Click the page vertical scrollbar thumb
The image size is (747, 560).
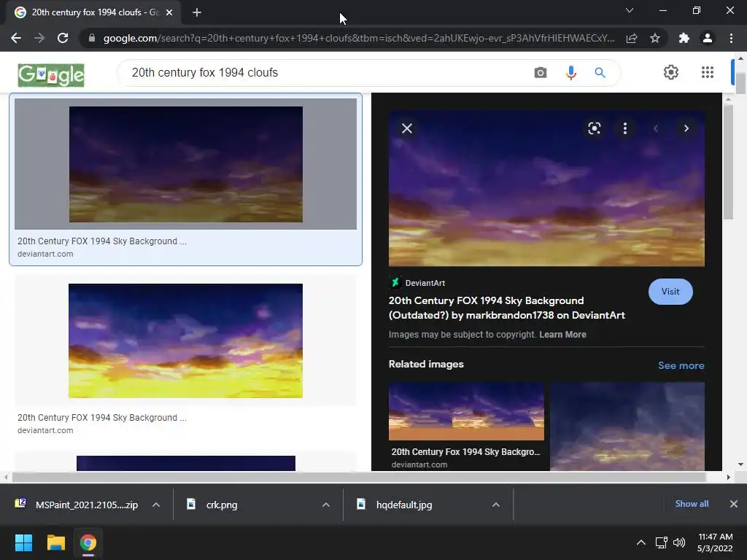pyautogui.click(x=740, y=83)
